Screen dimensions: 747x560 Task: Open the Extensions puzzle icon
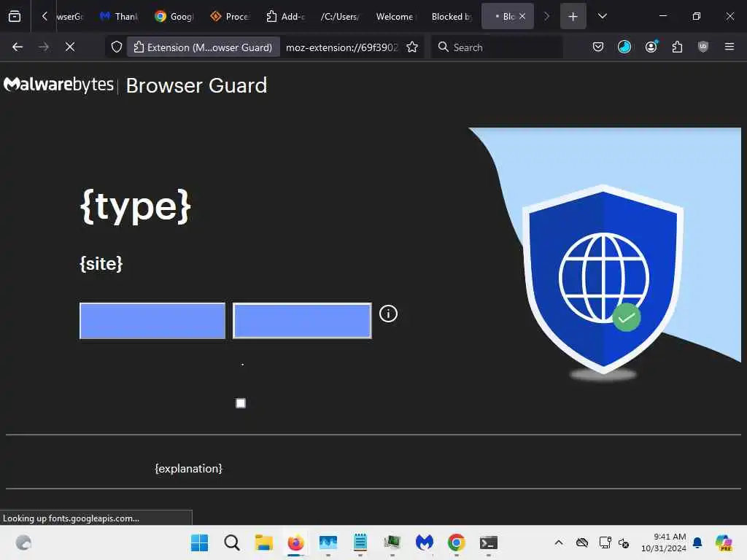(x=677, y=47)
